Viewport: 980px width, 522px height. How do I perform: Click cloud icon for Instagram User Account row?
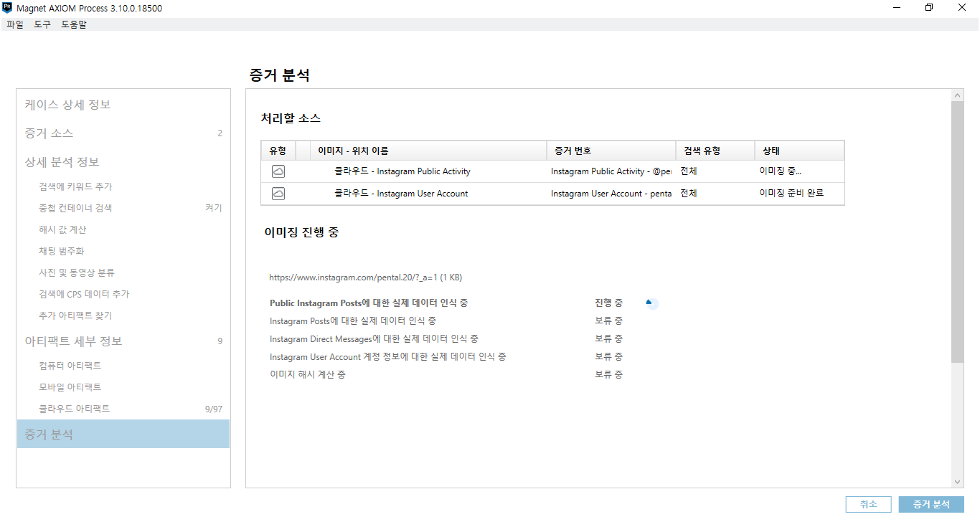[x=278, y=194]
